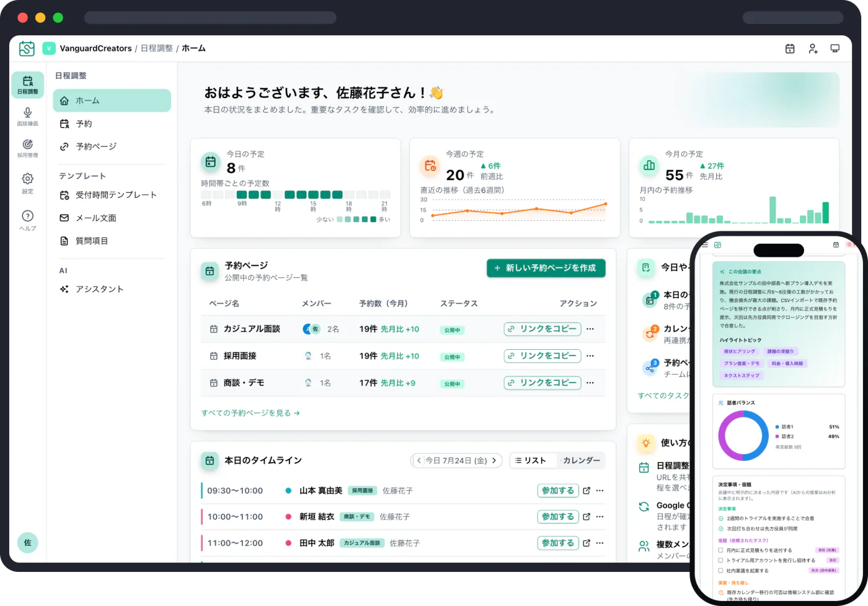Screen dimensions: 868x606
Task: Select 予約ページ in sidebar
Action: tap(112, 146)
